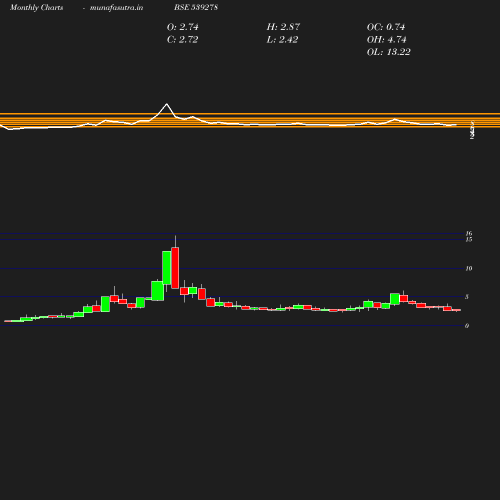Click the tall green candle before the peak
Viewport: 500px width, 500px height.
click(x=167, y=268)
